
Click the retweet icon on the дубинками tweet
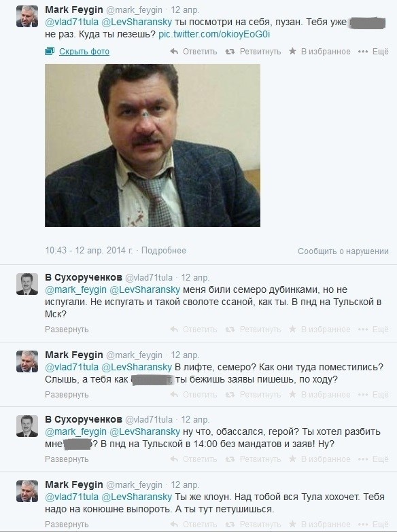click(x=230, y=330)
